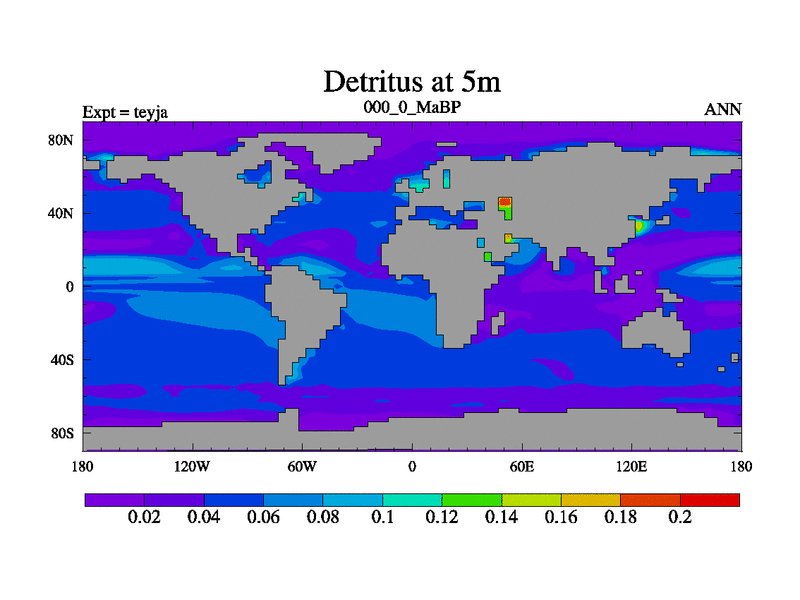The height and width of the screenshot is (600, 800).
Task: Click the 0.2 colorbar tick label
Action: point(680,517)
